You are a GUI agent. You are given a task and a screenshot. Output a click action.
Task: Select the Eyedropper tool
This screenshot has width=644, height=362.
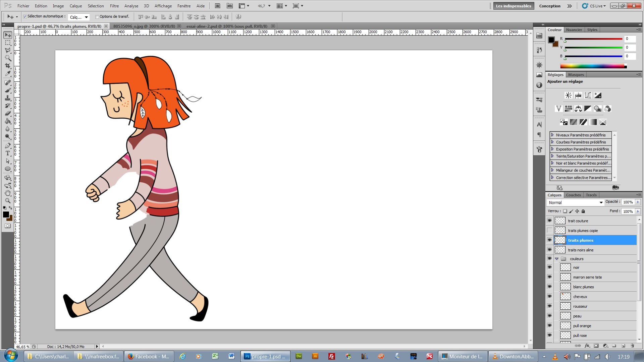[8, 74]
